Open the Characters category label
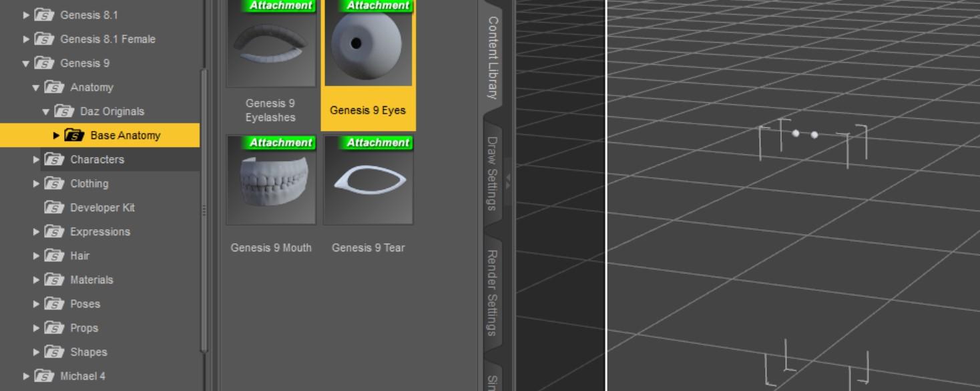980x391 pixels. (97, 159)
